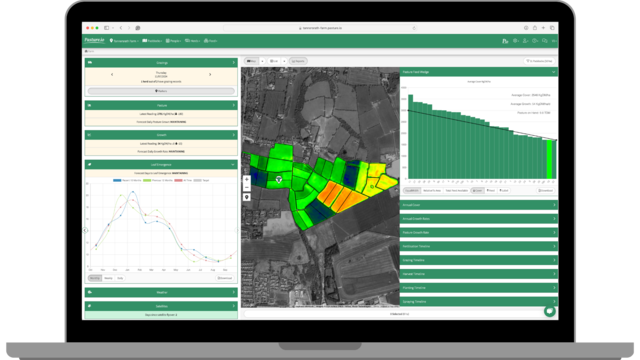Click the browser address bar
The height and width of the screenshot is (360, 640).
pos(320,28)
